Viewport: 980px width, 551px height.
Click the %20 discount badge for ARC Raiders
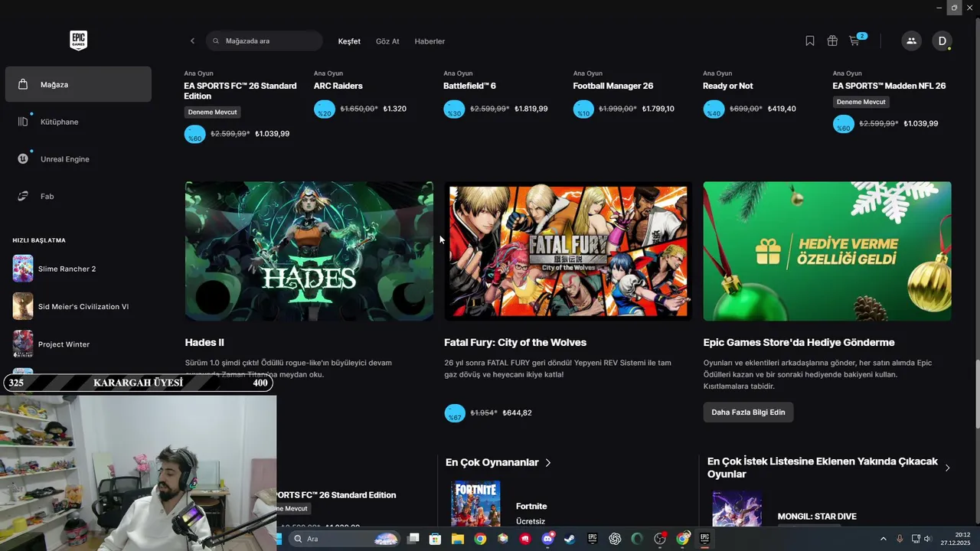325,109
